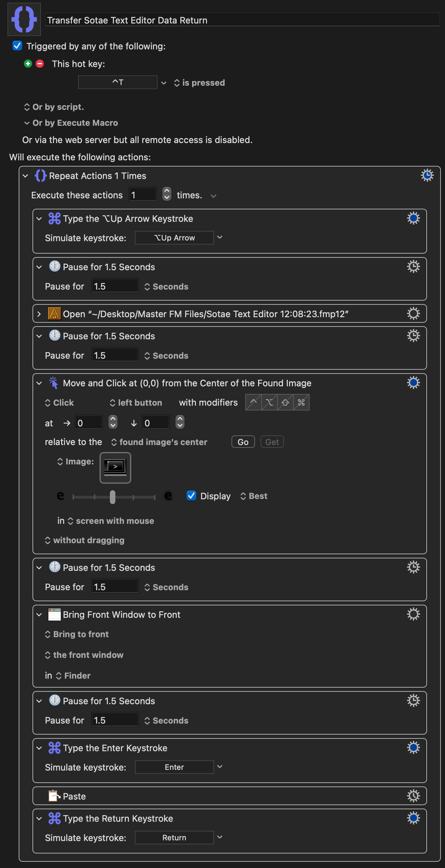Click the vertical offset stepper
This screenshot has height=868, width=445.
[x=180, y=422]
